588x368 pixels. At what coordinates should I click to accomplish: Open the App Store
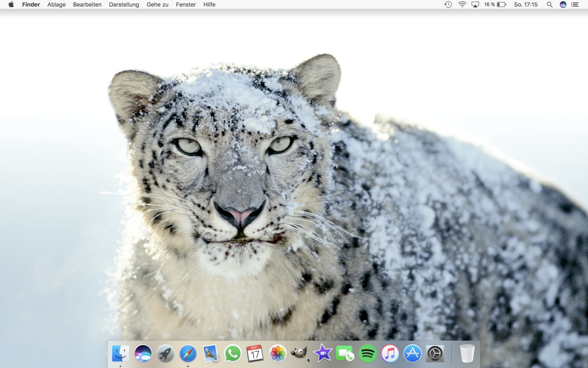tap(412, 354)
